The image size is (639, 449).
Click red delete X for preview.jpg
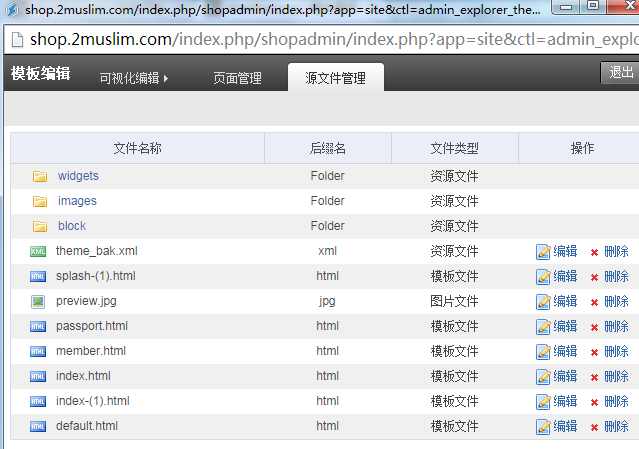(x=594, y=303)
